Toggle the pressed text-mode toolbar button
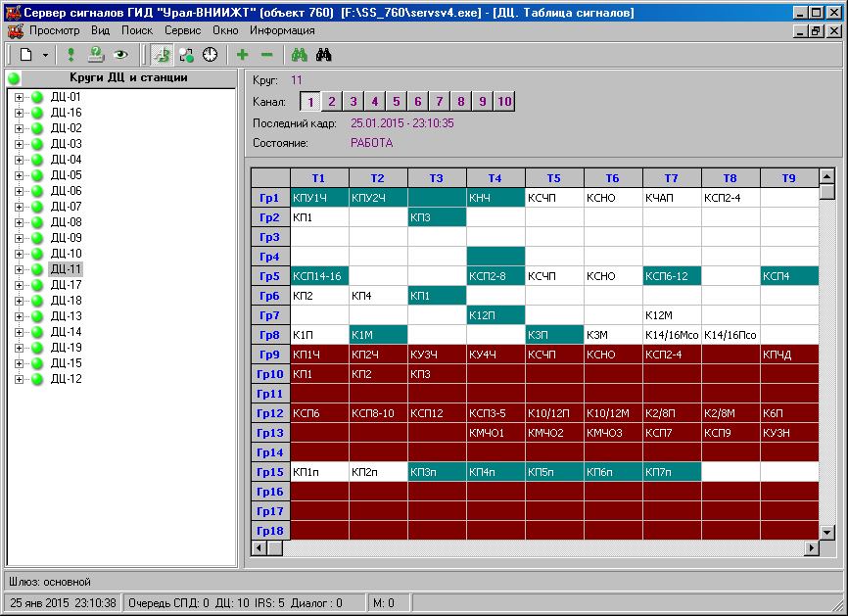The width and height of the screenshot is (848, 616). tap(160, 55)
